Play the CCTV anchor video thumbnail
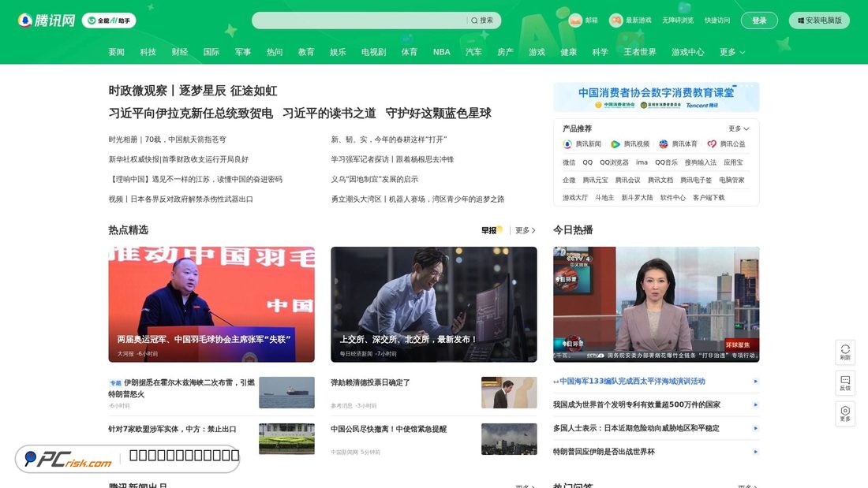 pos(656,304)
